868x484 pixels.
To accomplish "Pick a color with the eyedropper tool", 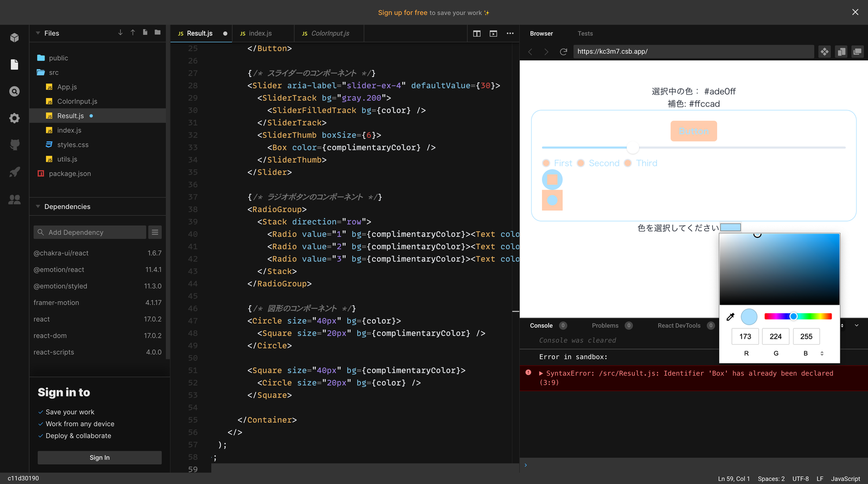I will (x=730, y=317).
